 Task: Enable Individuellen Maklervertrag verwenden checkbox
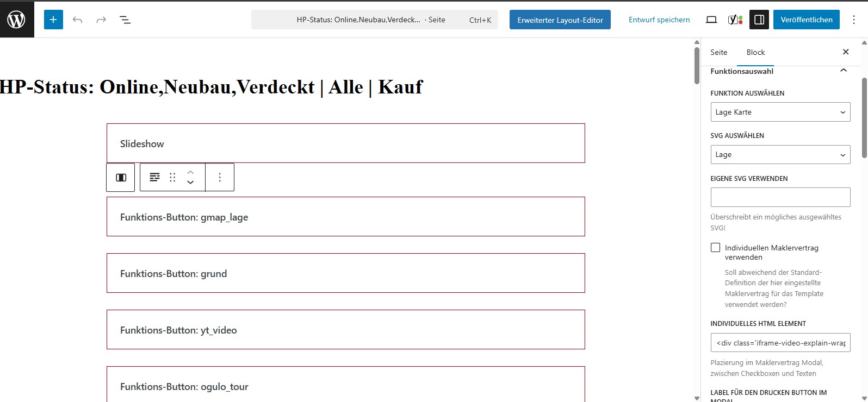(x=716, y=248)
